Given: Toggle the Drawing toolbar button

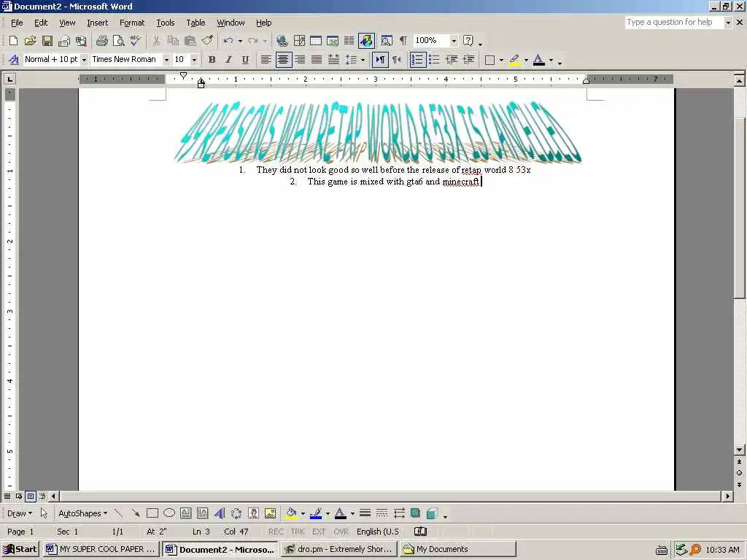Looking at the screenshot, I should pos(366,41).
